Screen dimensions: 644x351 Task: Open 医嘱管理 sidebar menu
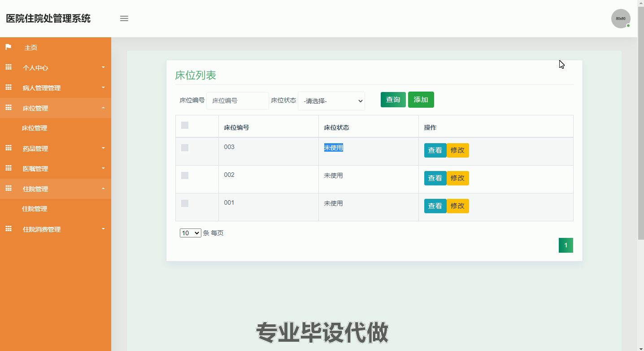click(x=35, y=169)
